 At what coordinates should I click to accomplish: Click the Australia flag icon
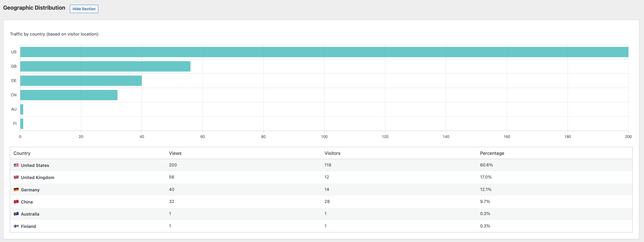click(16, 214)
